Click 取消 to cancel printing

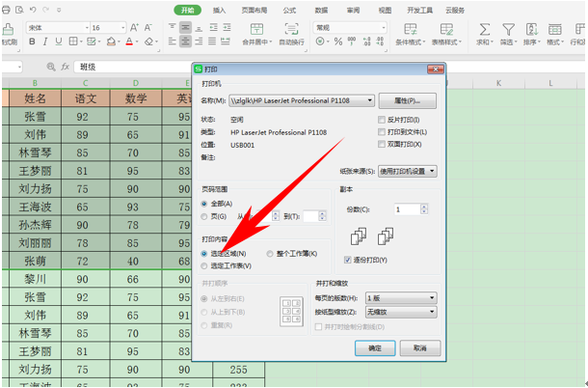[x=420, y=348]
